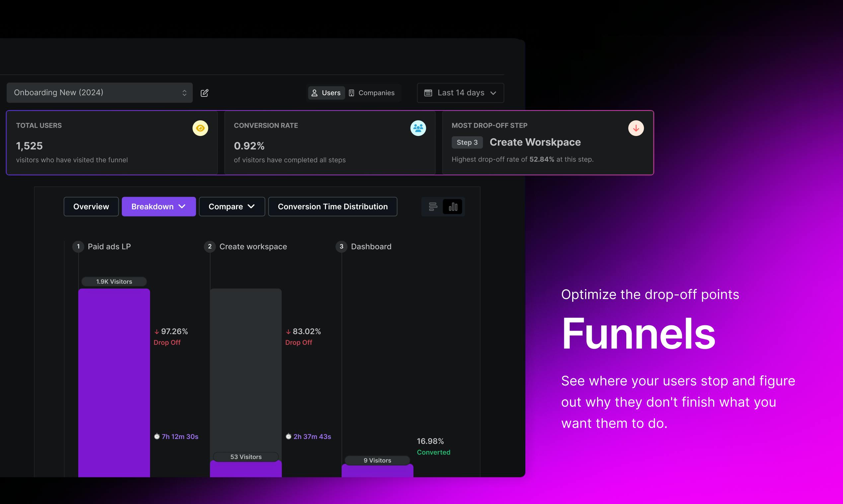Expand the Compare dropdown tab
The width and height of the screenshot is (843, 504).
point(232,207)
